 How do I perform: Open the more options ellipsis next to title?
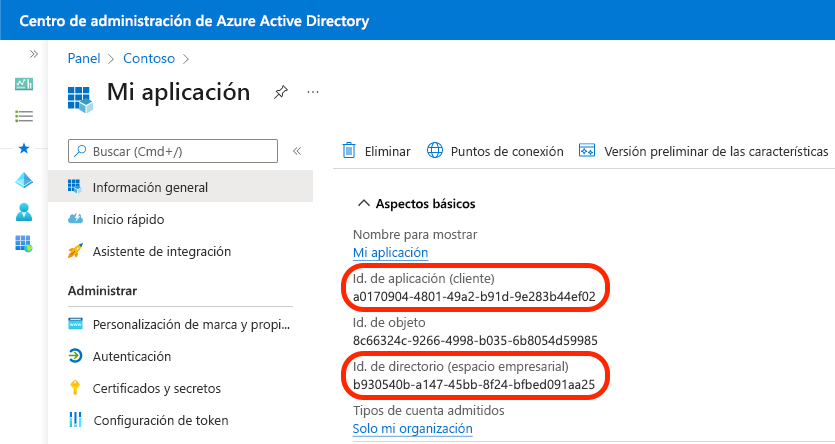coord(313,92)
